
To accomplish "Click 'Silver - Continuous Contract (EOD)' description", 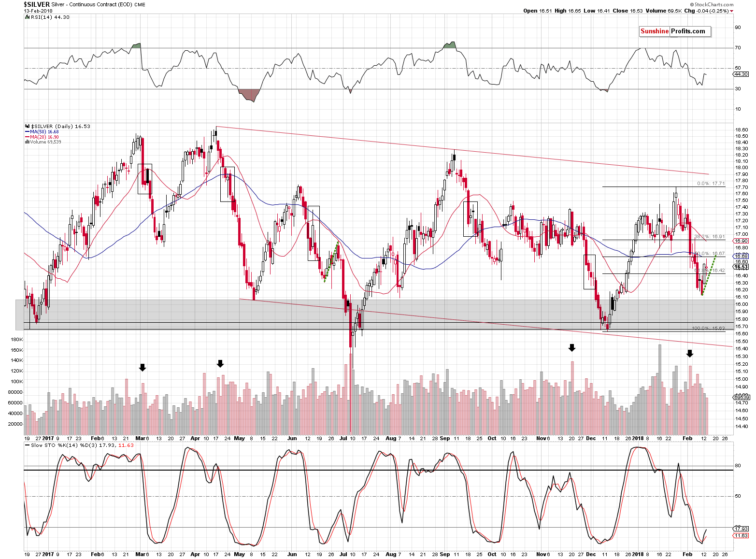I will point(92,4).
